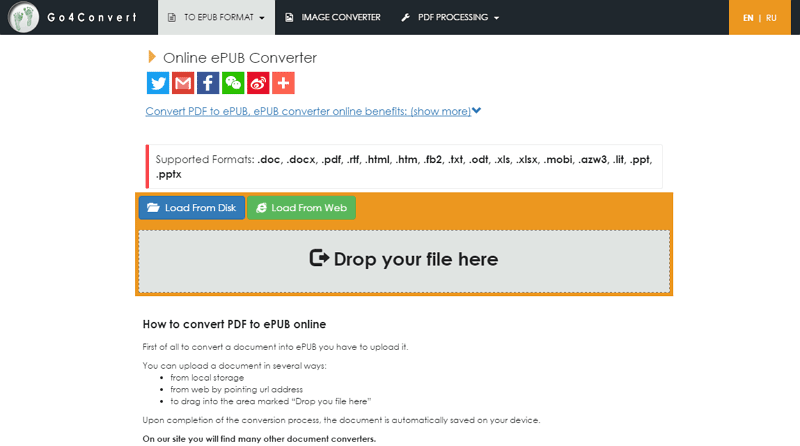
Task: Click the 'from local storage' list item
Action: point(207,378)
